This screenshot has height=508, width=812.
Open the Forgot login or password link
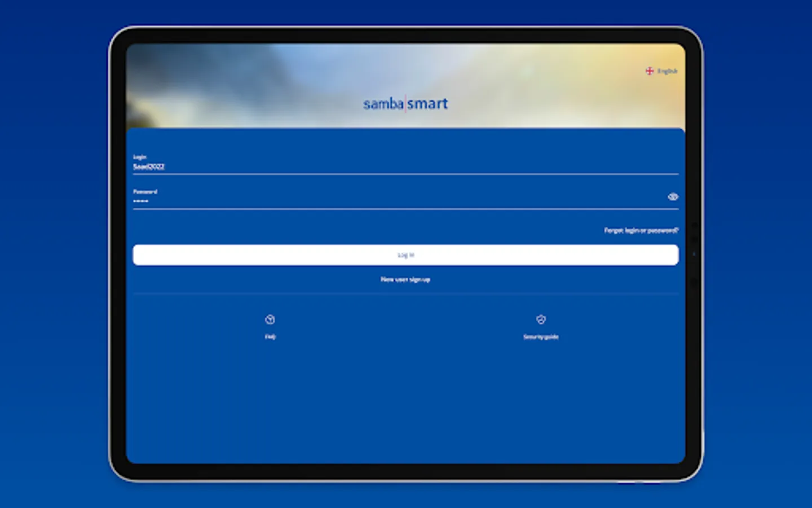tap(641, 230)
